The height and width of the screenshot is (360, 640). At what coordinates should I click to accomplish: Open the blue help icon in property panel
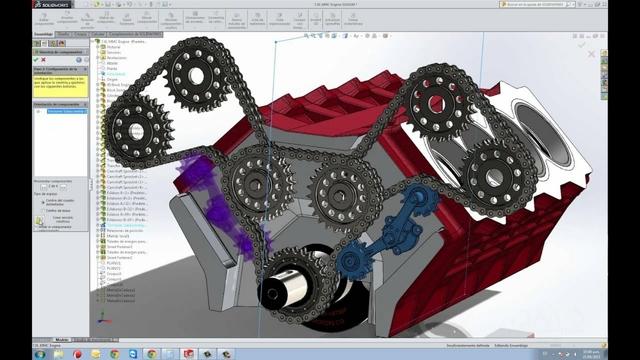79,60
